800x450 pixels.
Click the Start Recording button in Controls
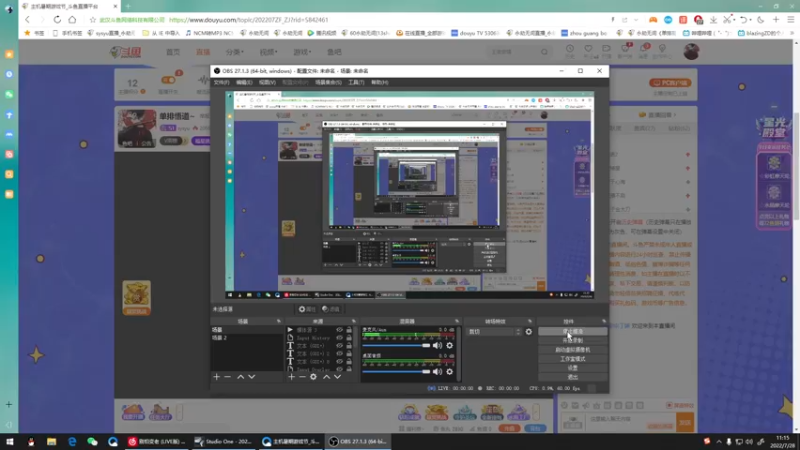tap(572, 340)
